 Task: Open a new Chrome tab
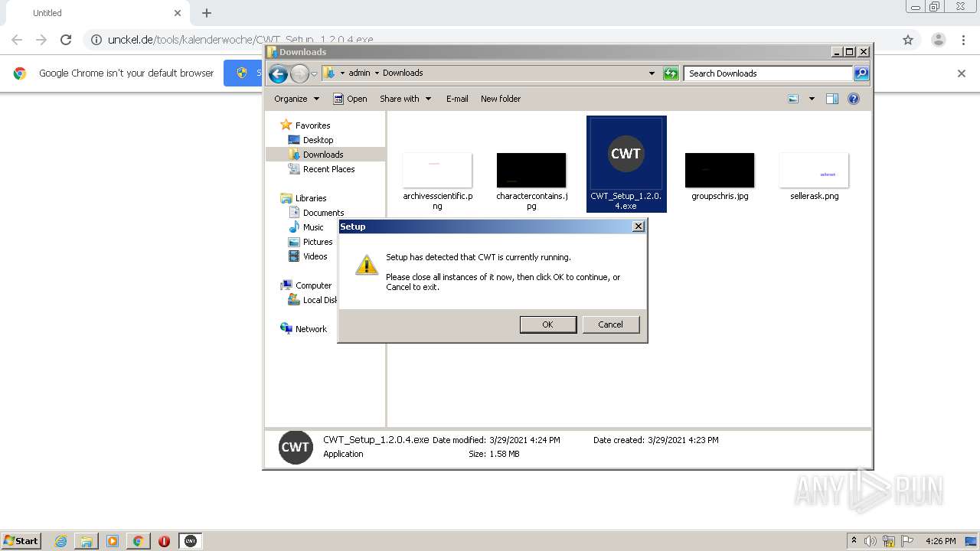[207, 13]
